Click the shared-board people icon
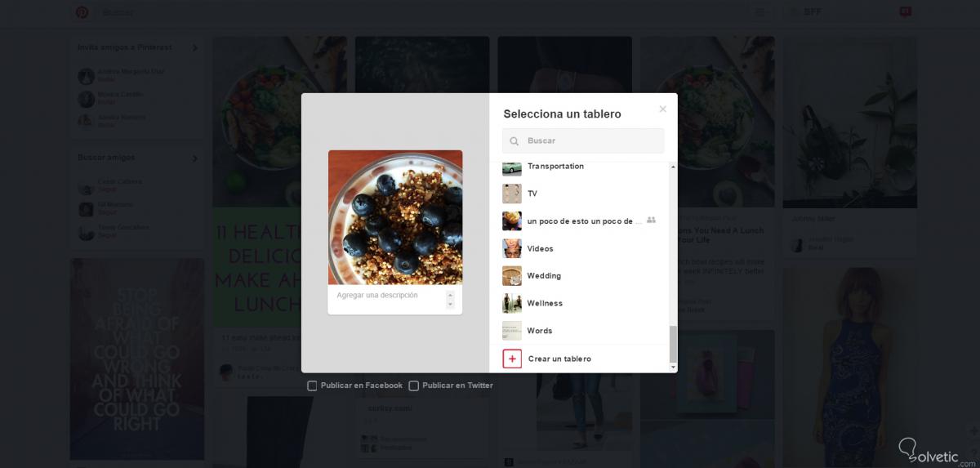This screenshot has width=980, height=468. point(651,221)
